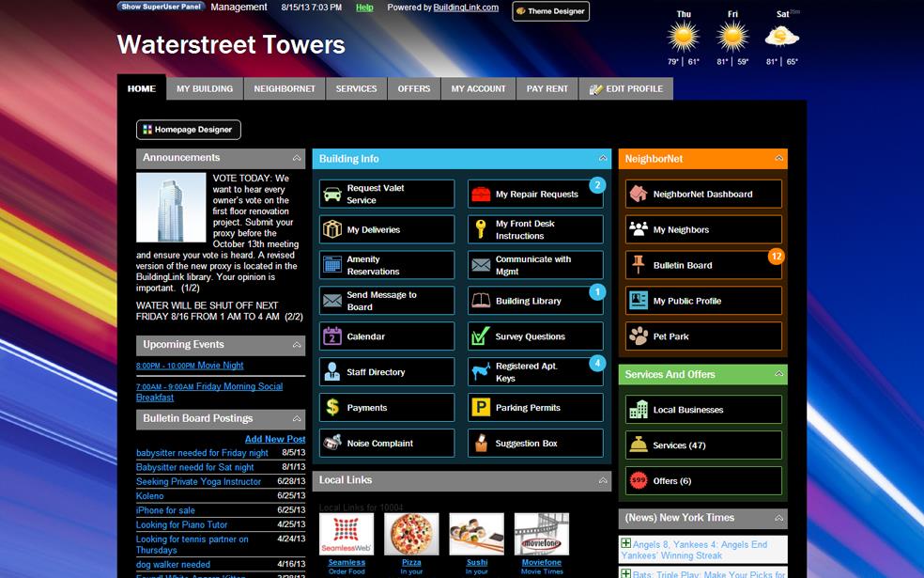Click the NeighborNet Dashboard icon

(640, 194)
